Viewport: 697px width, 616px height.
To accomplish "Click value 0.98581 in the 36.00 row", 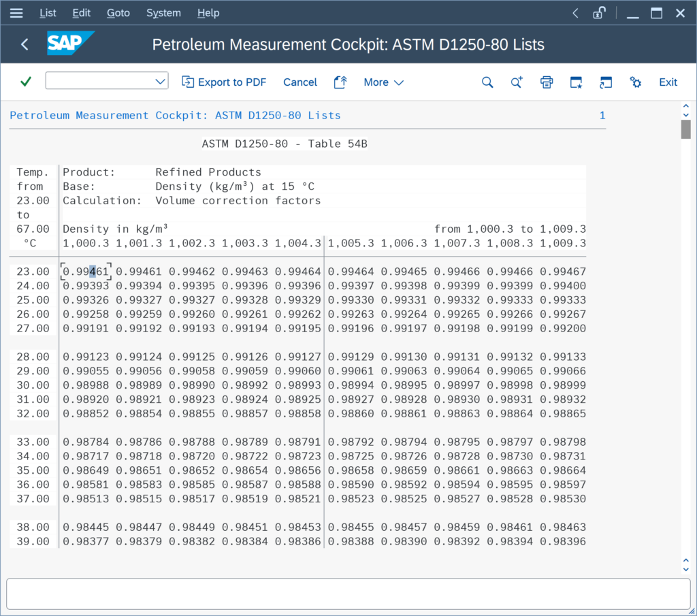I will coord(86,485).
